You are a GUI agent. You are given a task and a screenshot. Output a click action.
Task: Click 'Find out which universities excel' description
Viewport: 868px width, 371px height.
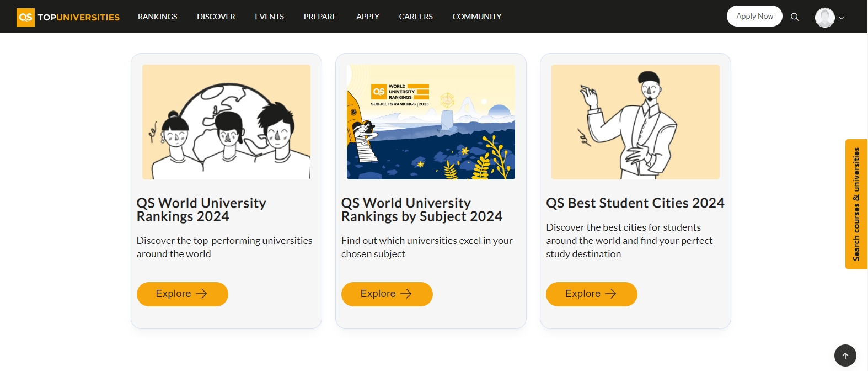[x=427, y=247]
